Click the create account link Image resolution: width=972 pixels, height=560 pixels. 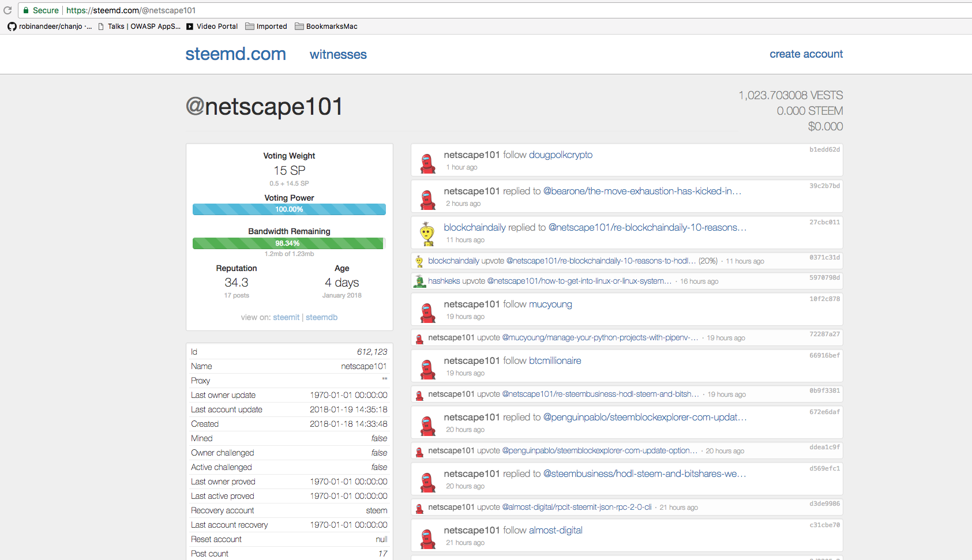(806, 54)
